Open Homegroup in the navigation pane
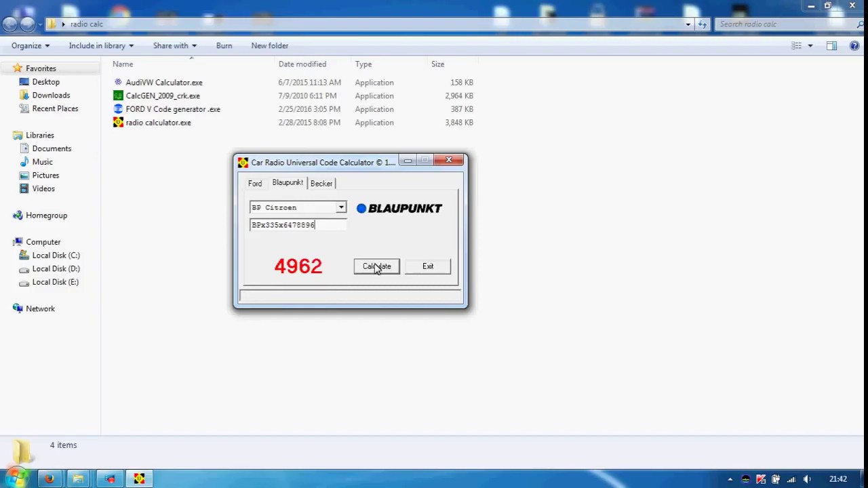This screenshot has height=488, width=868. (46, 216)
